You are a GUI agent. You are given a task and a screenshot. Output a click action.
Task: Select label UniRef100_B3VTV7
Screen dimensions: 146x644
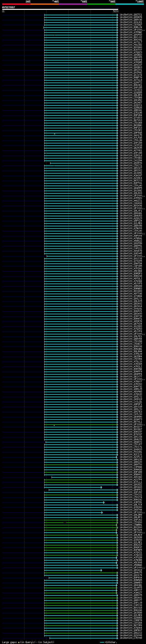point(131,50)
